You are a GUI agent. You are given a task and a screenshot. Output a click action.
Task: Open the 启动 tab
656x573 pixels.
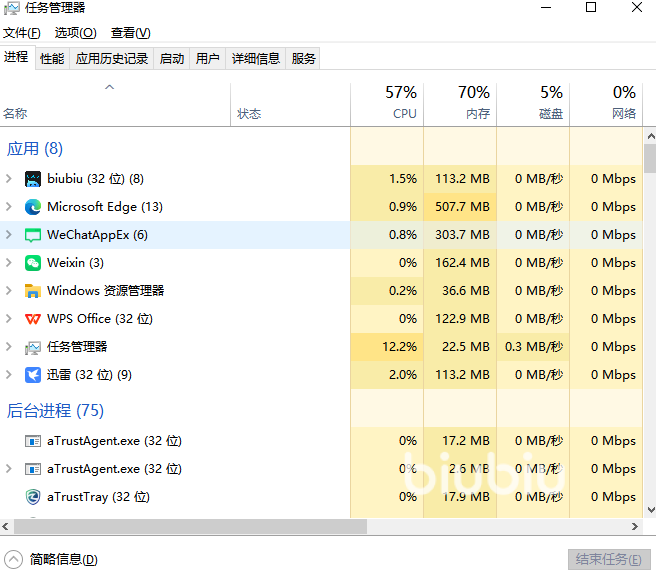click(x=172, y=59)
